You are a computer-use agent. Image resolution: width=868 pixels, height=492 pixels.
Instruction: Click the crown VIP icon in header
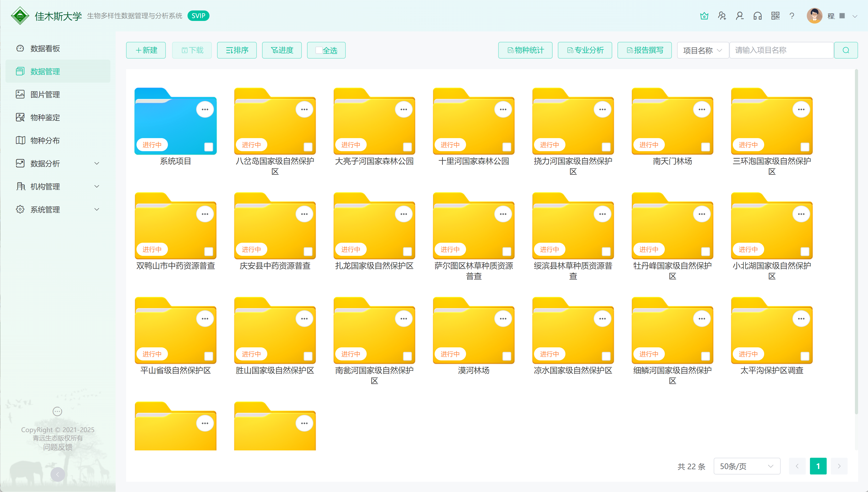click(704, 16)
